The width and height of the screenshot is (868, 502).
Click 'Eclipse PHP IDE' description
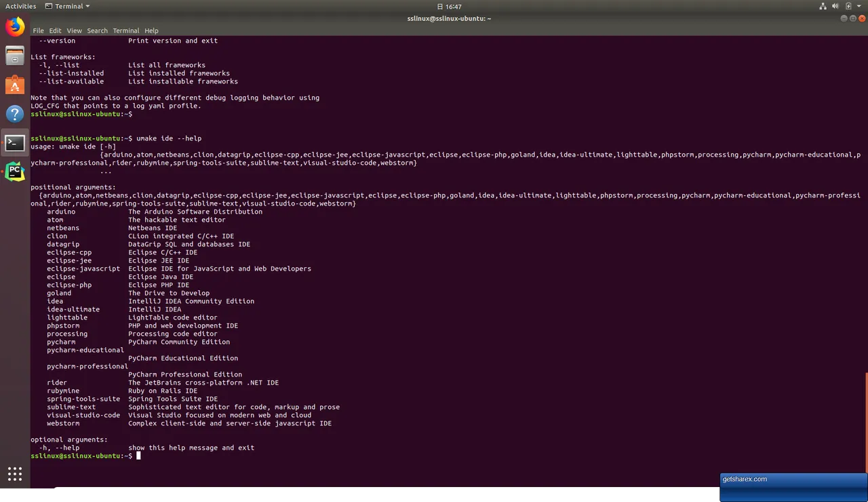159,285
